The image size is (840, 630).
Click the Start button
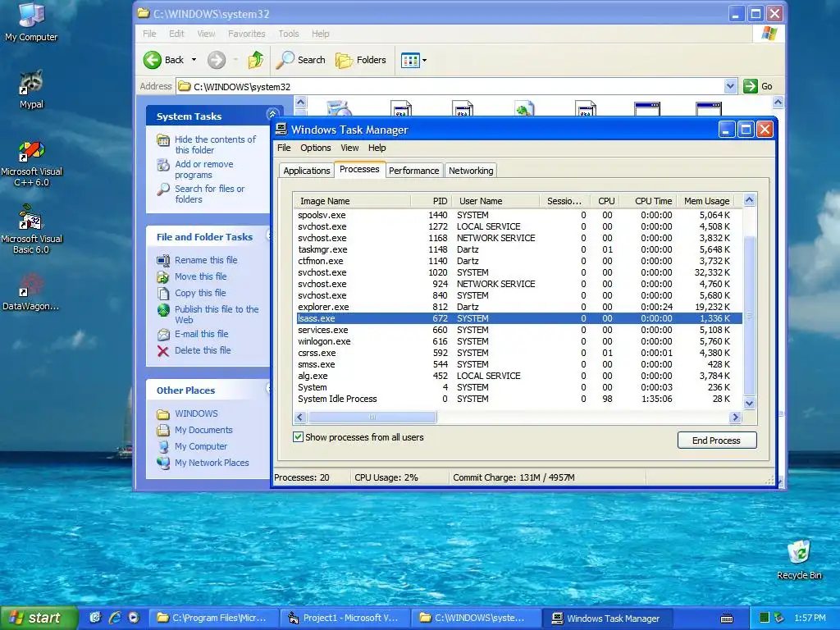(x=39, y=618)
